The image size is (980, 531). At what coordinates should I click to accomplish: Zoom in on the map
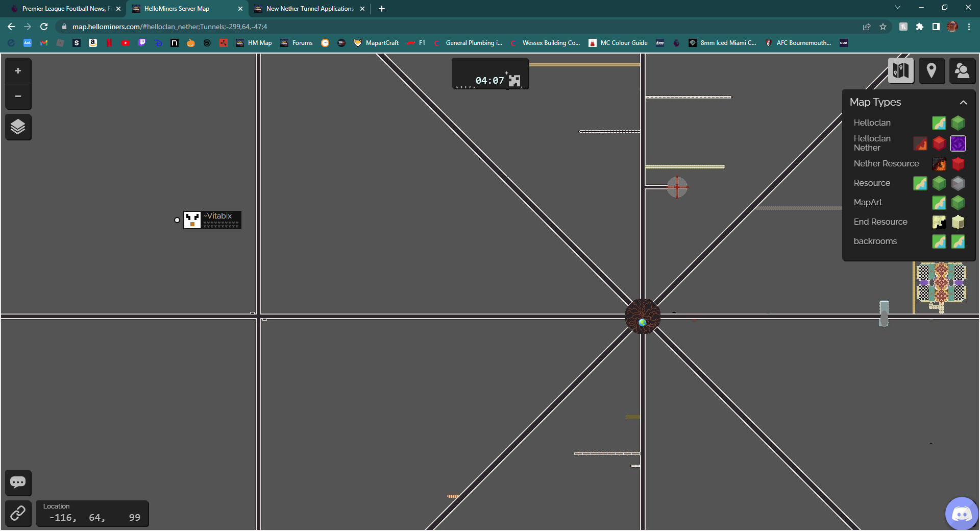tap(18, 71)
